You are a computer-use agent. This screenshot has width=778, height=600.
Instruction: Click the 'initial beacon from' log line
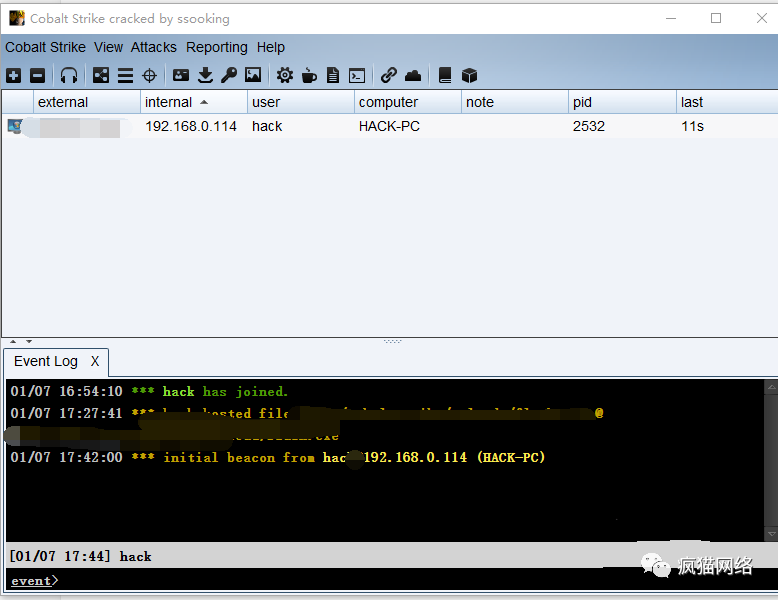point(278,457)
